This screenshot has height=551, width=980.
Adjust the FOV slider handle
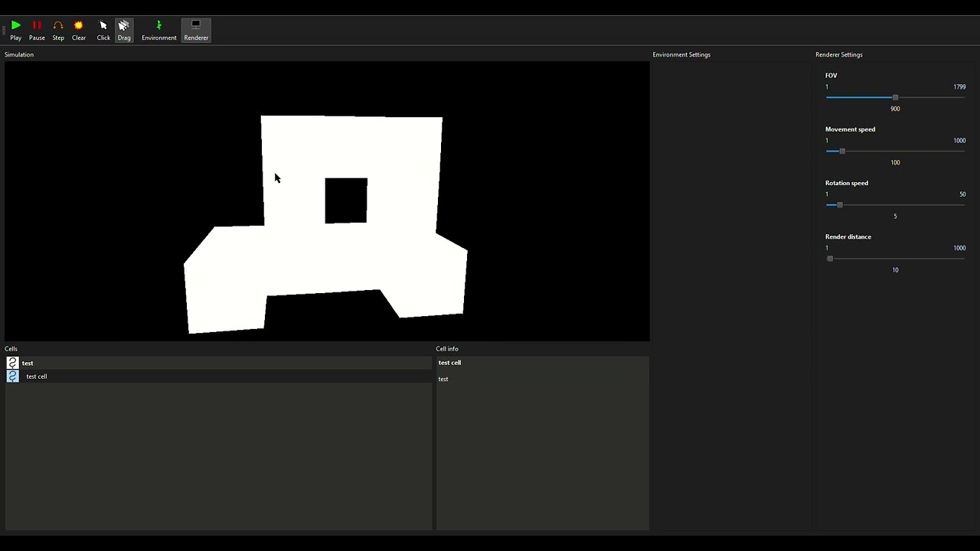coord(895,97)
